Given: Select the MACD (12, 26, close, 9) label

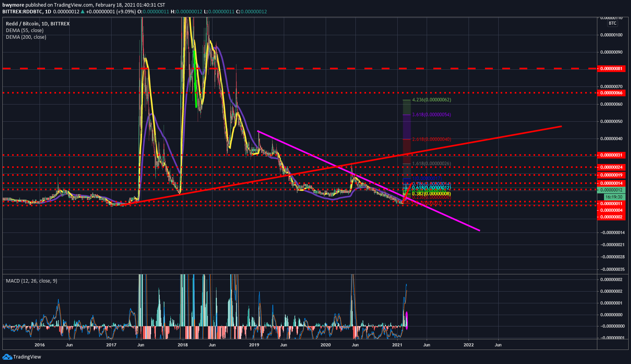Looking at the screenshot, I should coord(31,281).
